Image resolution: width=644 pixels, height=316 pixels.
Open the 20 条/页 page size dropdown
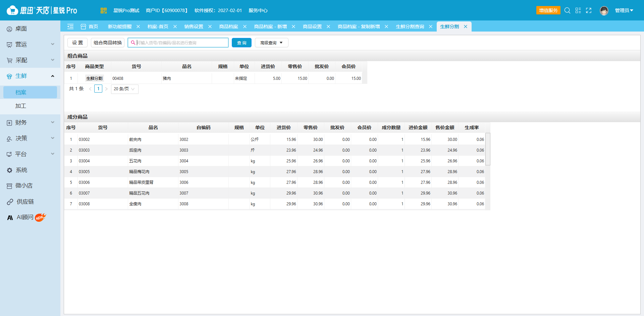(124, 89)
